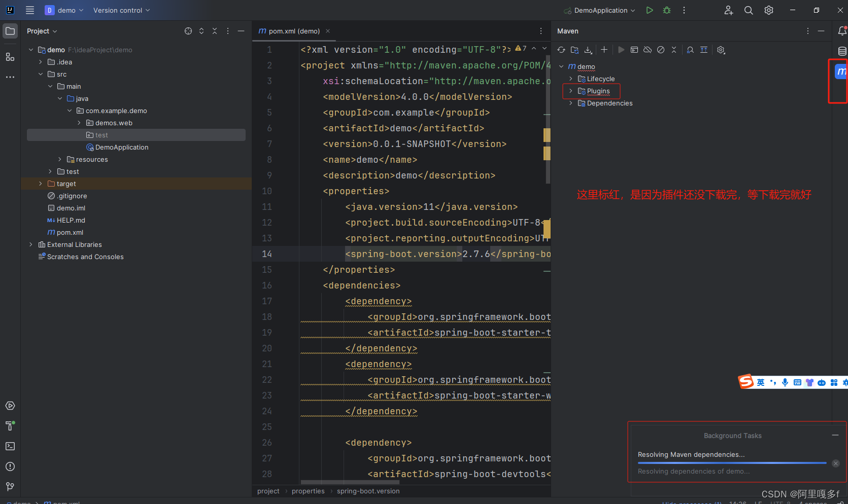Open the Search Everywhere magnifier
Screen dimensions: 848x504
(749, 10)
